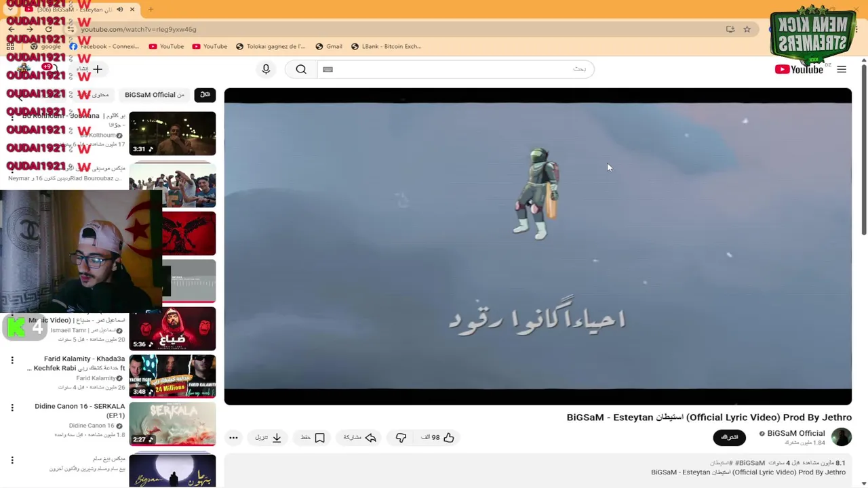This screenshot has width=868, height=488.
Task: Reload the page
Action: (x=48, y=29)
